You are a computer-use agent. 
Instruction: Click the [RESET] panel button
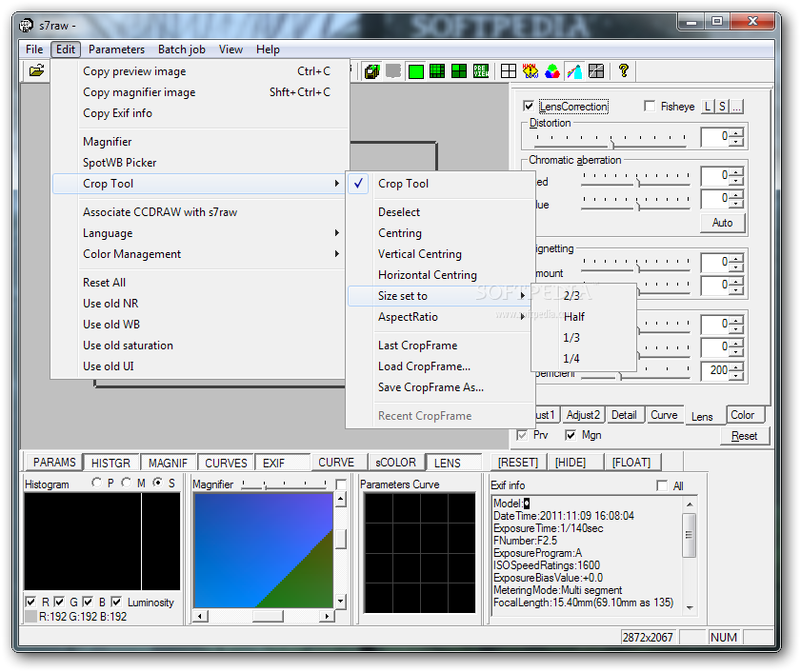point(518,463)
